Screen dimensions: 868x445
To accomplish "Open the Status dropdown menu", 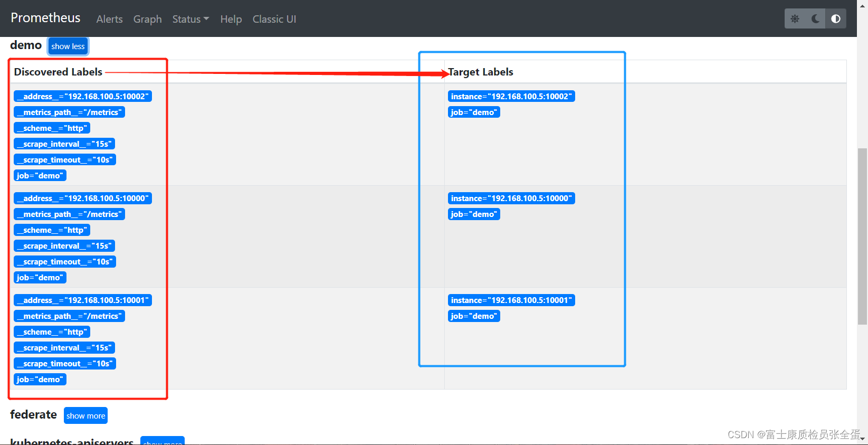I will coord(190,19).
